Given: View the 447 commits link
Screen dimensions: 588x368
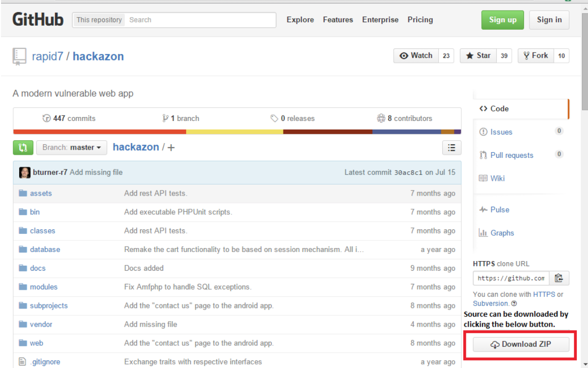Looking at the screenshot, I should 69,118.
